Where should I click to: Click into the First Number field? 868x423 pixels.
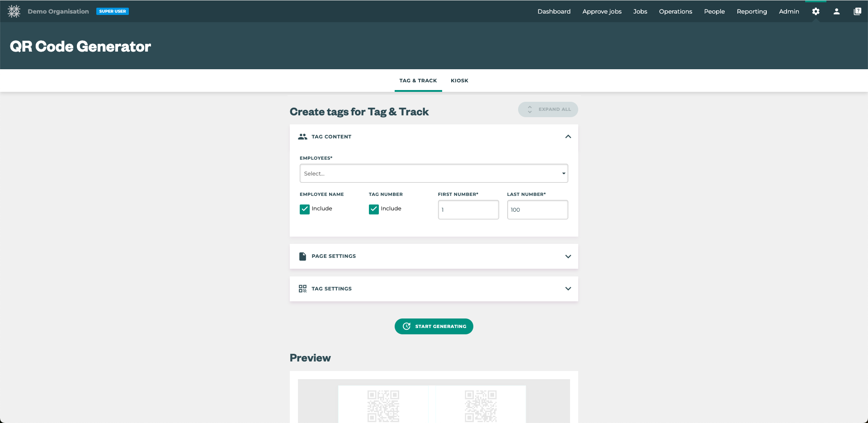468,210
